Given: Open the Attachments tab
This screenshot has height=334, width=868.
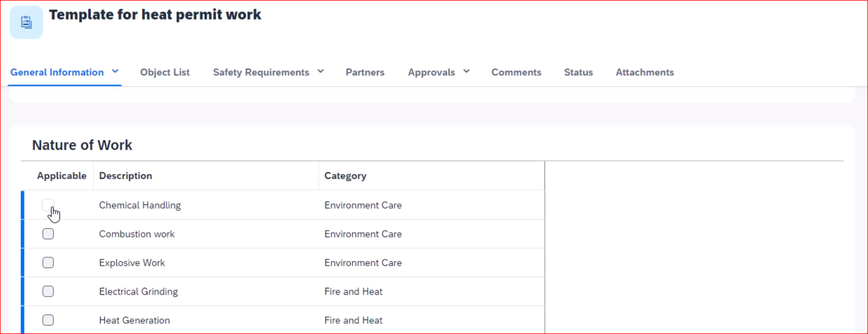Looking at the screenshot, I should click(645, 72).
